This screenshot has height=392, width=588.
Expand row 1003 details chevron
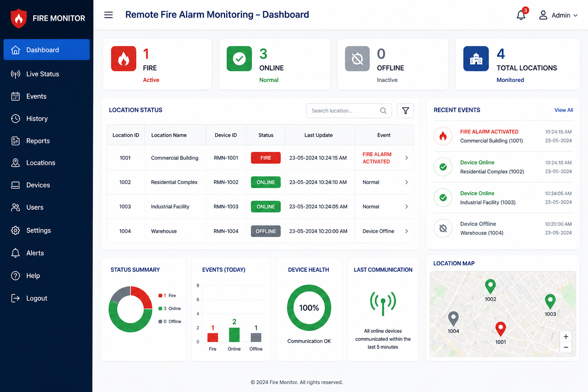click(x=407, y=207)
